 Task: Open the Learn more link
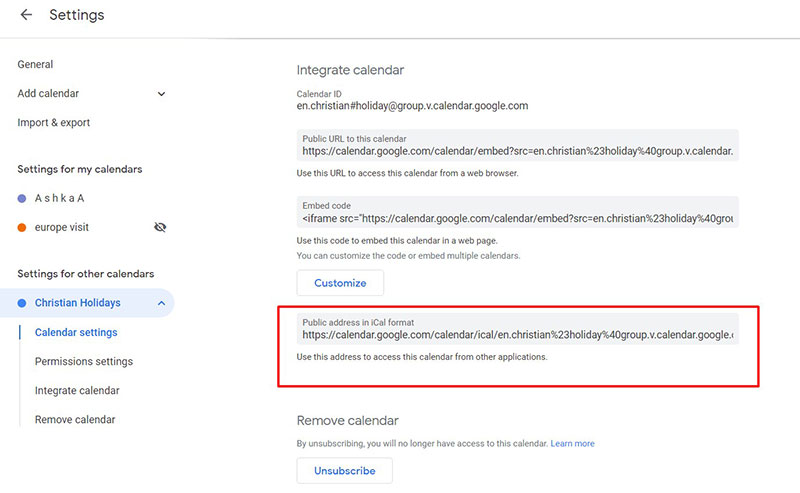tap(572, 443)
